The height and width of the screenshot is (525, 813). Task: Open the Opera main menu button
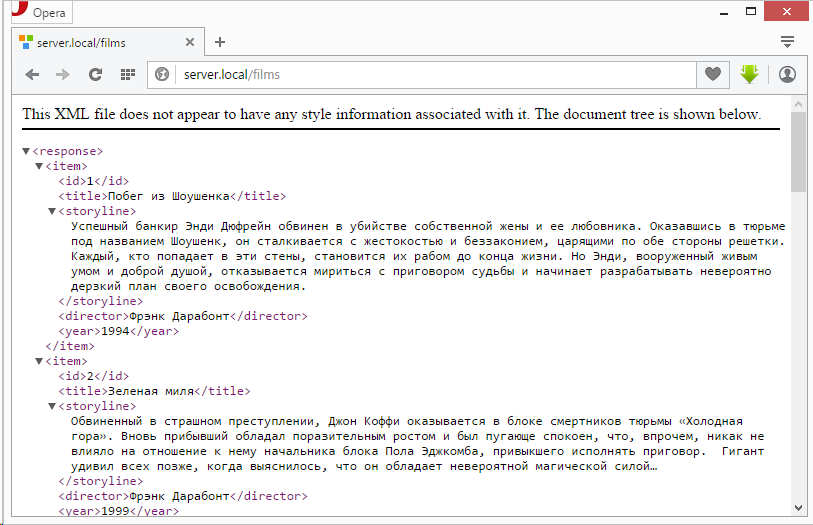[x=41, y=11]
